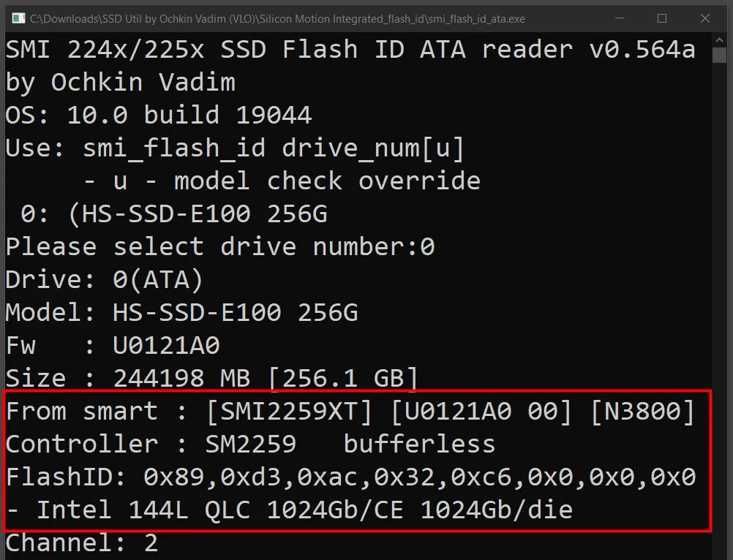733x560 pixels.
Task: Maximize the console window
Action: tap(662, 18)
